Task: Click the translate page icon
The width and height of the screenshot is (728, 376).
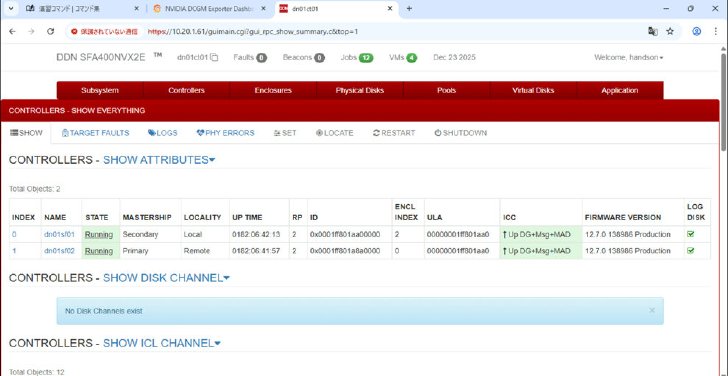Action: [x=653, y=31]
